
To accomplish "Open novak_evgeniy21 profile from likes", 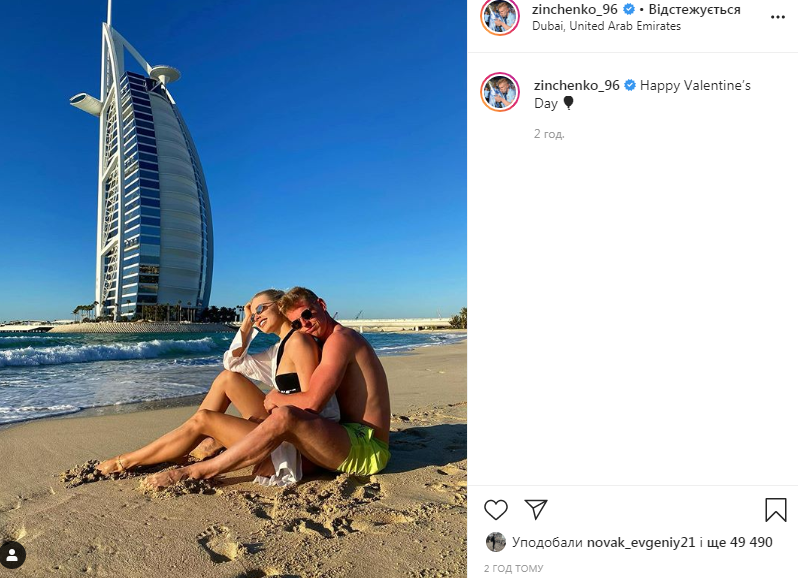I will (641, 542).
